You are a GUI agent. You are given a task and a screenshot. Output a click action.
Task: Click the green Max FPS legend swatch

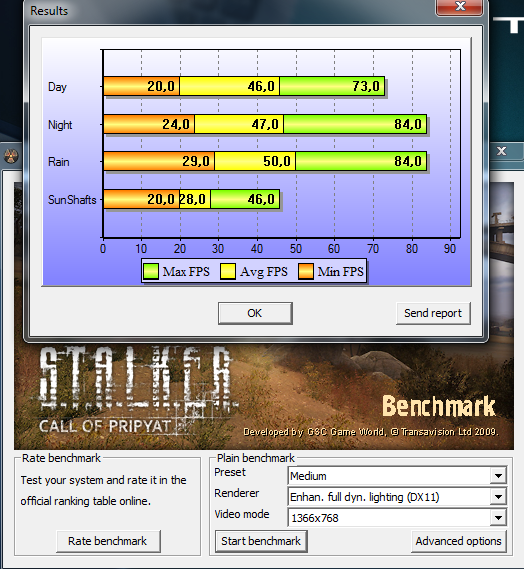pyautogui.click(x=151, y=271)
